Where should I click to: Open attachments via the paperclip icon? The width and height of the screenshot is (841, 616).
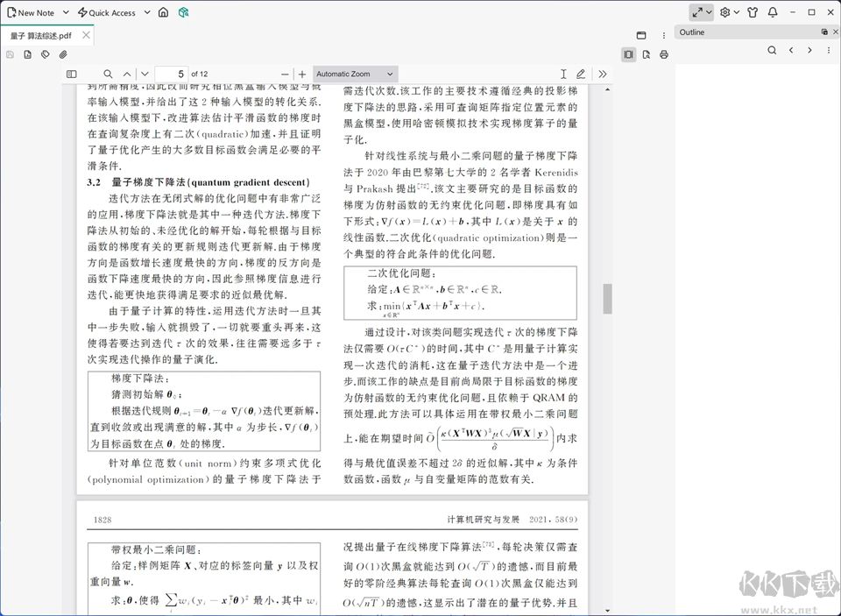(63, 54)
